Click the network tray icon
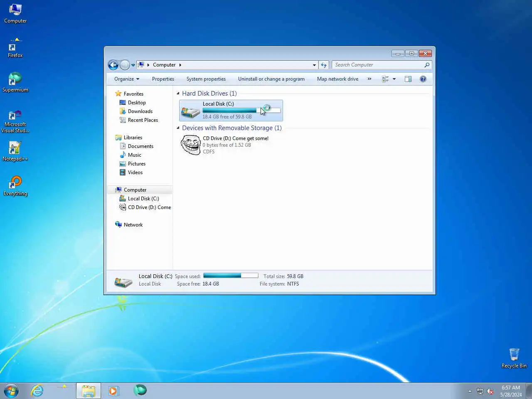Viewport: 532px width, 399px height. 480,391
